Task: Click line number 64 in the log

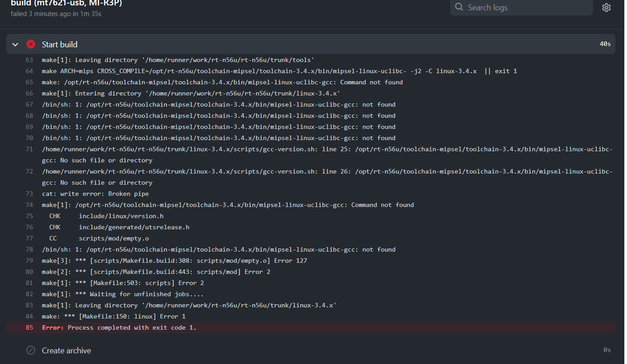Action: tap(29, 70)
